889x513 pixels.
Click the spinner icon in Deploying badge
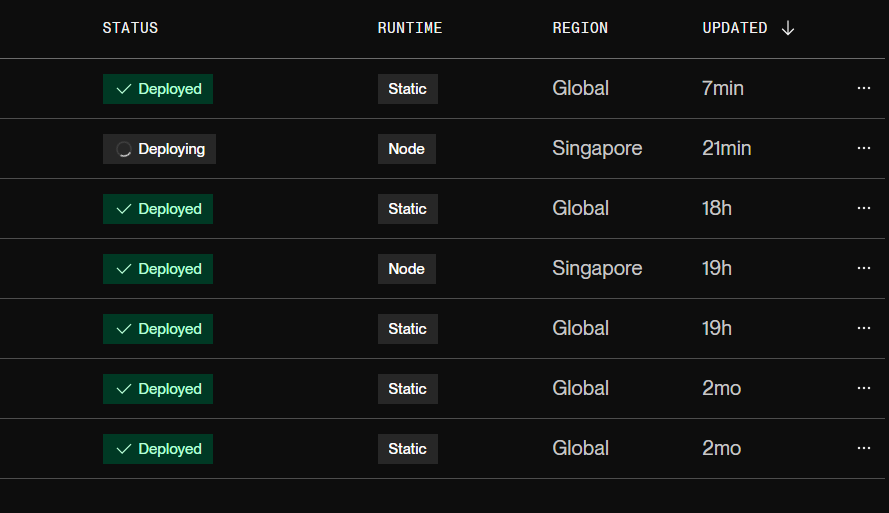[x=124, y=149]
